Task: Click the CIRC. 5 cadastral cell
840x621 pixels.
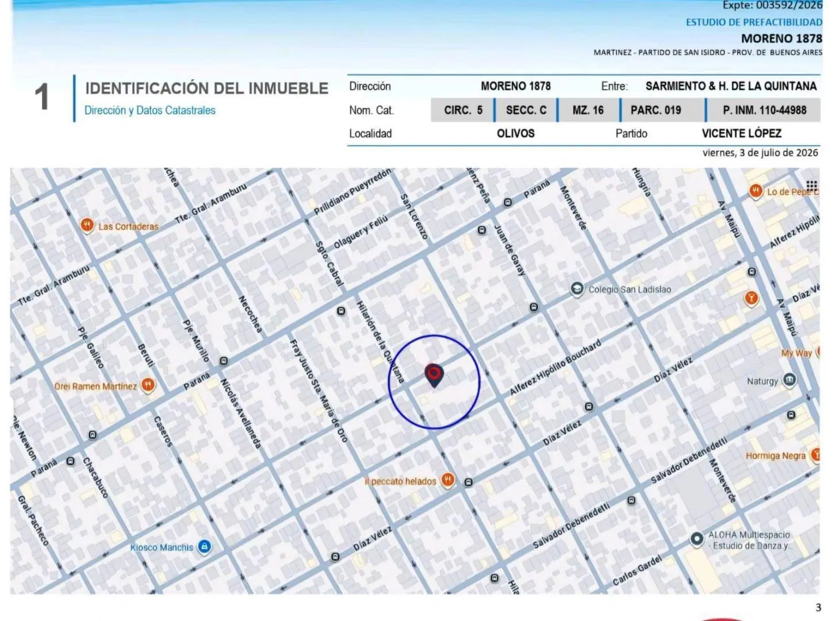Action: click(x=462, y=110)
